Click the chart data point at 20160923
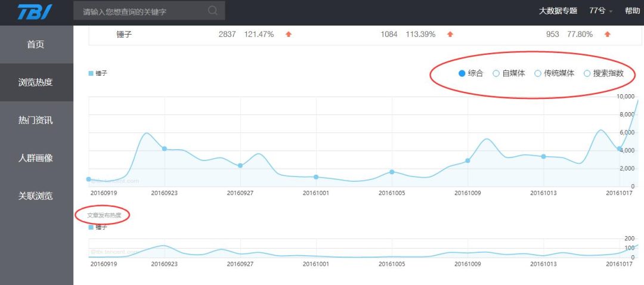 click(165, 148)
